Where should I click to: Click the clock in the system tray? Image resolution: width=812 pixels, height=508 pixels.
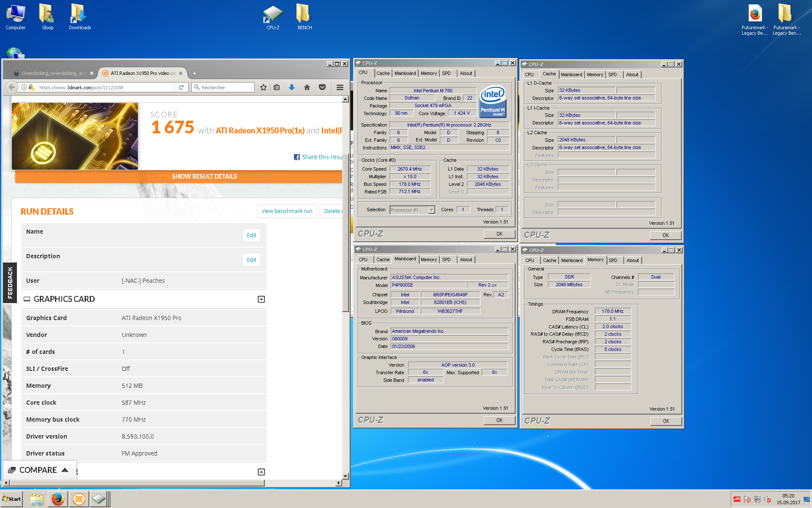point(788,499)
